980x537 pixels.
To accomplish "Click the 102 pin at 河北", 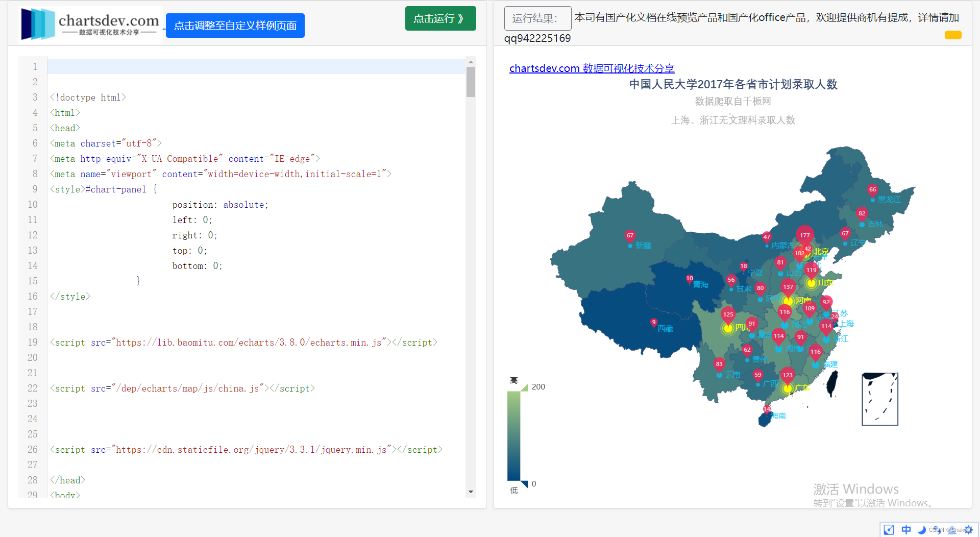I will pos(800,254).
